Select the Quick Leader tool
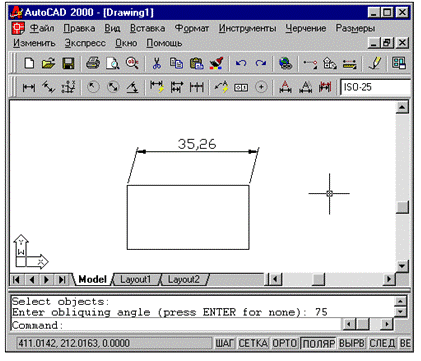 pyautogui.click(x=221, y=87)
